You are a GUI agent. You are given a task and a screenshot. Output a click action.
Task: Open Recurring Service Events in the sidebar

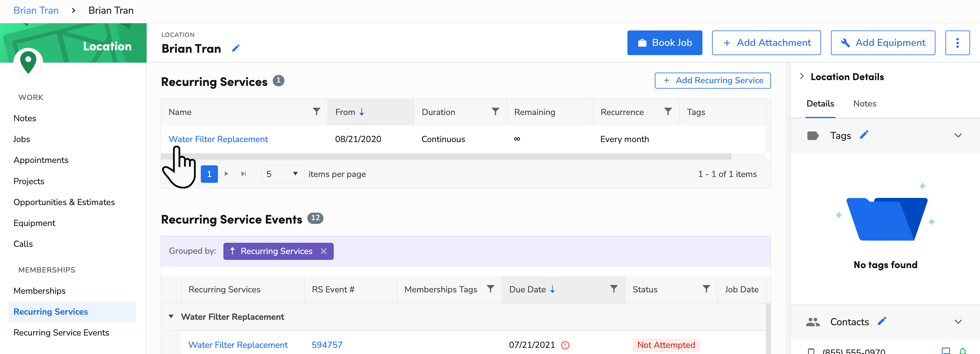point(61,332)
